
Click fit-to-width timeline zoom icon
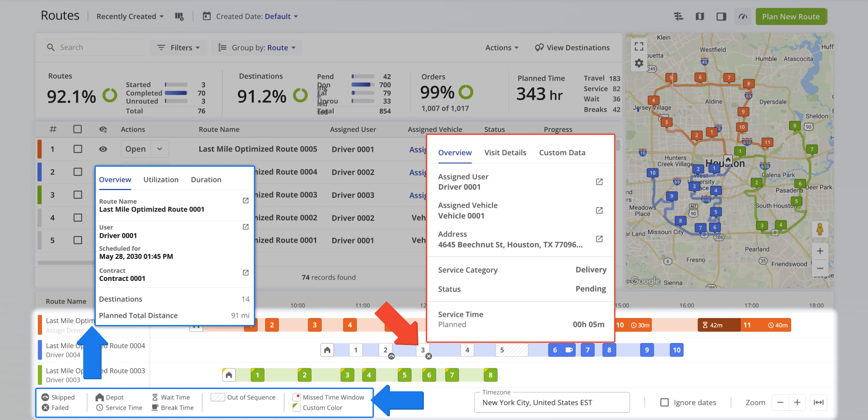tap(818, 402)
